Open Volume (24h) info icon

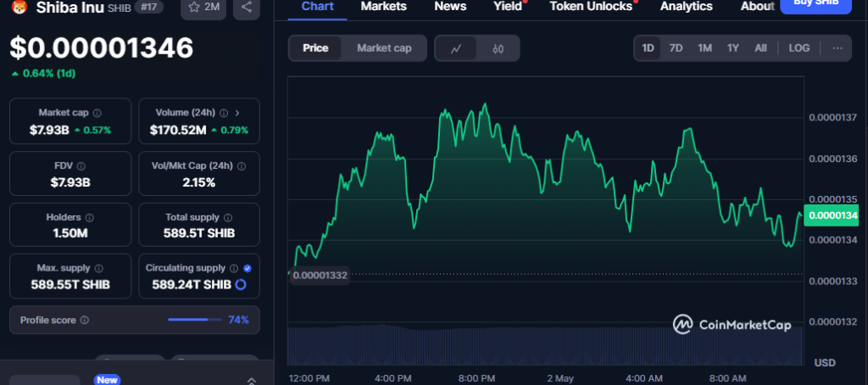point(224,113)
